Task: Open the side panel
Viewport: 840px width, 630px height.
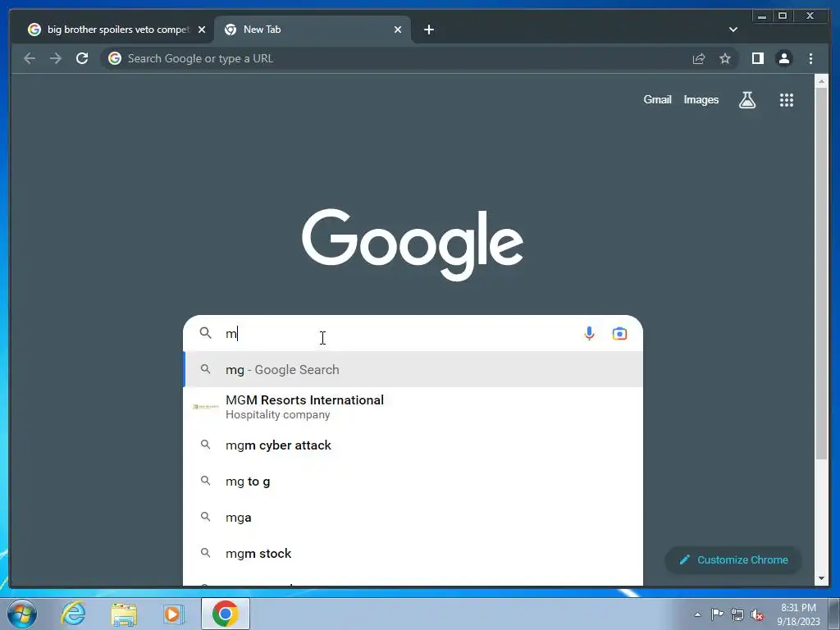Action: [x=757, y=58]
